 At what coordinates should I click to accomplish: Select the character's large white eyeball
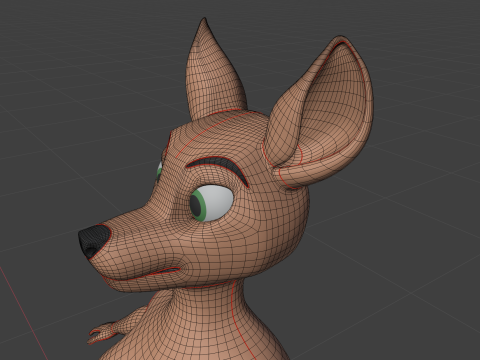pos(212,203)
